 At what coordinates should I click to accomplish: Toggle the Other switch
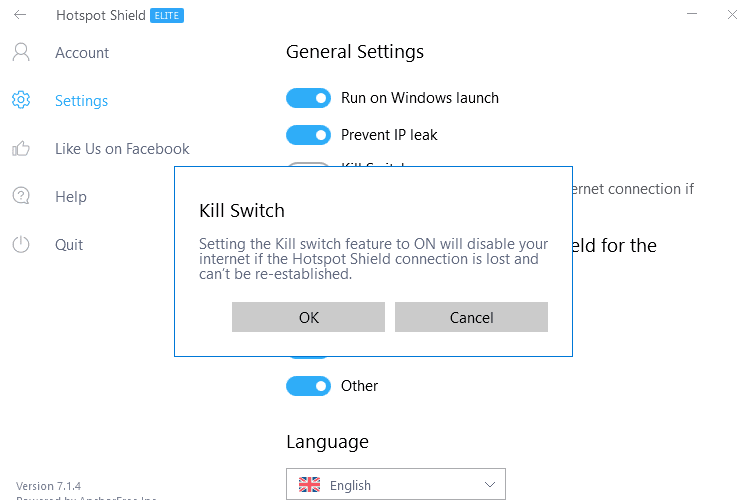[309, 386]
